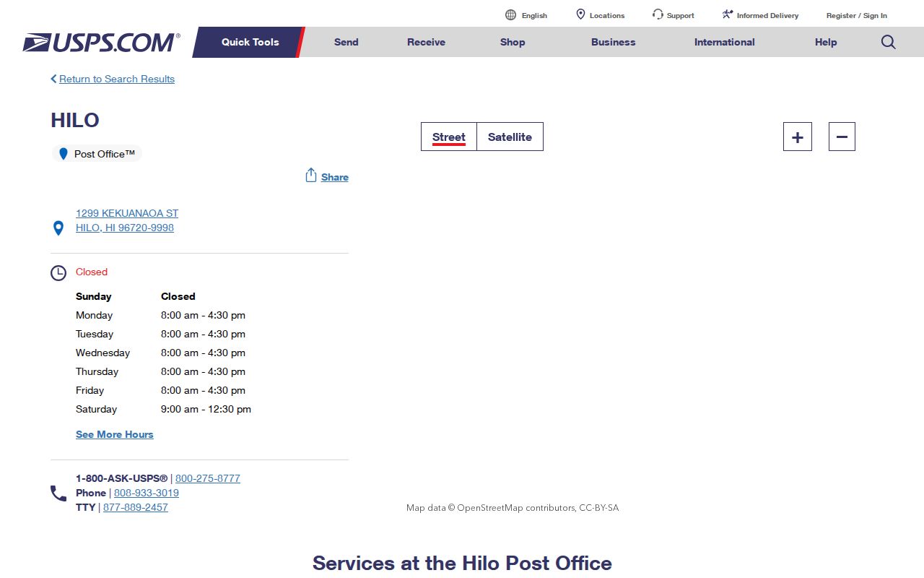The width and height of the screenshot is (924, 578).
Task: Click the clock hours icon
Action: [58, 273]
